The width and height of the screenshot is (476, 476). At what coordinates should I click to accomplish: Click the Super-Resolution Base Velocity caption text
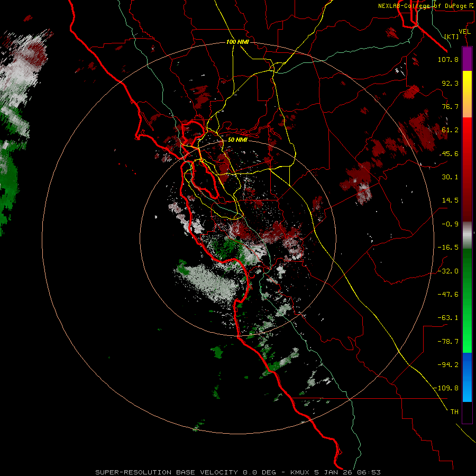[237, 472]
